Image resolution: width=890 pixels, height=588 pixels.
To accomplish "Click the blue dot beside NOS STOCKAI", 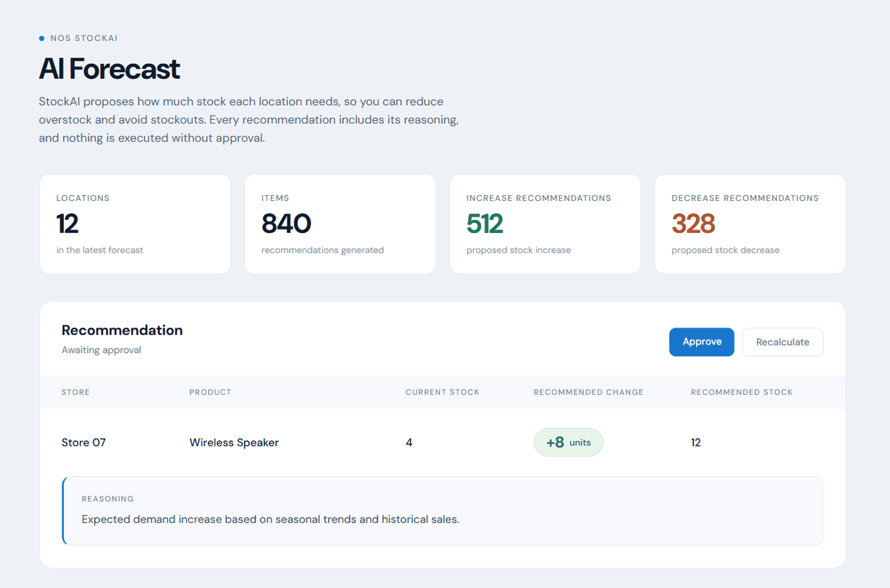I will pyautogui.click(x=42, y=39).
